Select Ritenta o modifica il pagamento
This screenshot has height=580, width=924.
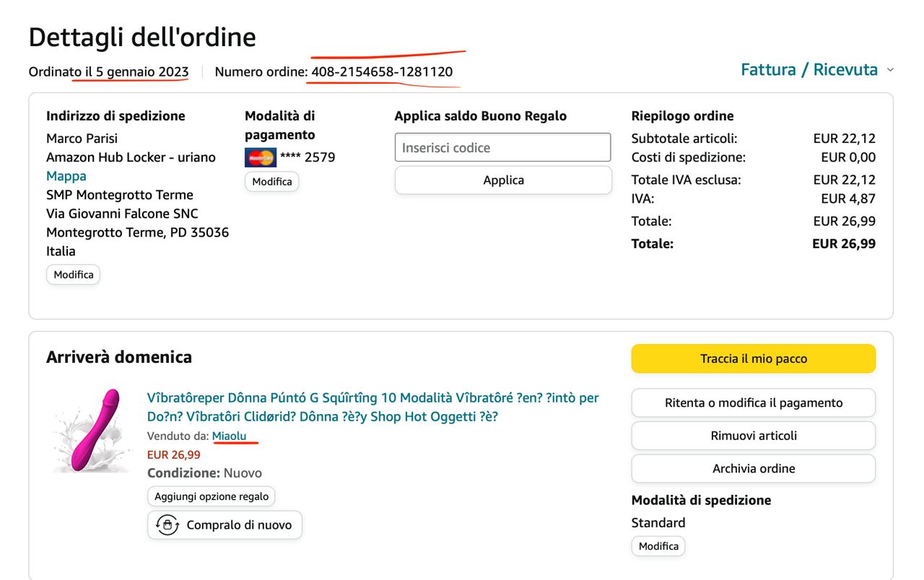[x=753, y=403]
